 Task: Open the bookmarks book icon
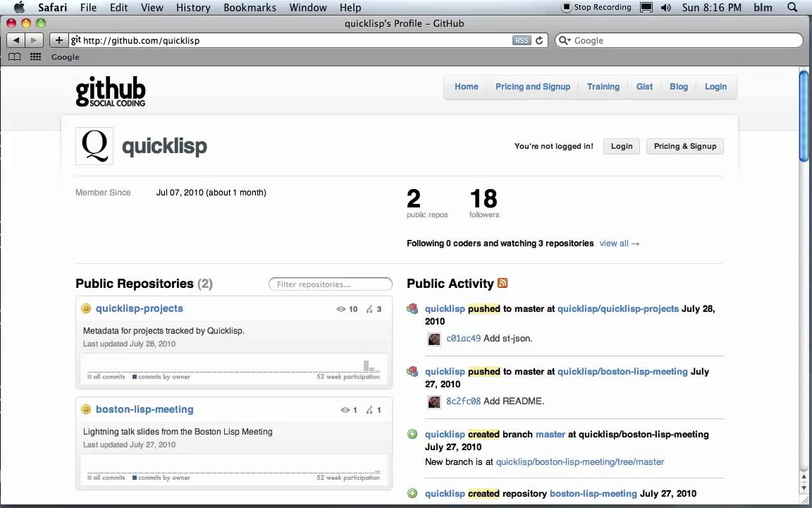pyautogui.click(x=15, y=57)
